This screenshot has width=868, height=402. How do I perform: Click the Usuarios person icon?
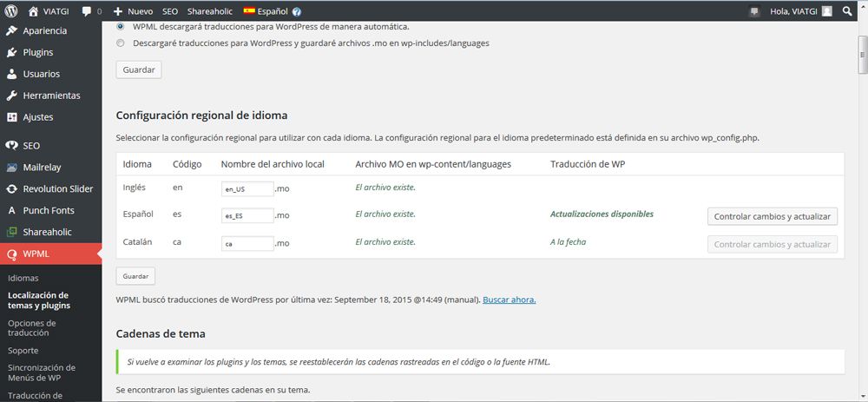[x=11, y=74]
